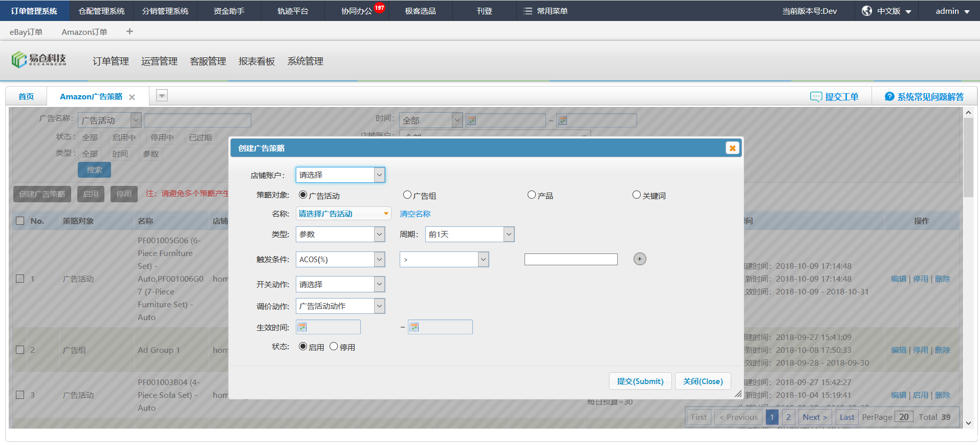The image size is (980, 445).
Task: Click the submit ticket chat icon
Action: pos(816,97)
